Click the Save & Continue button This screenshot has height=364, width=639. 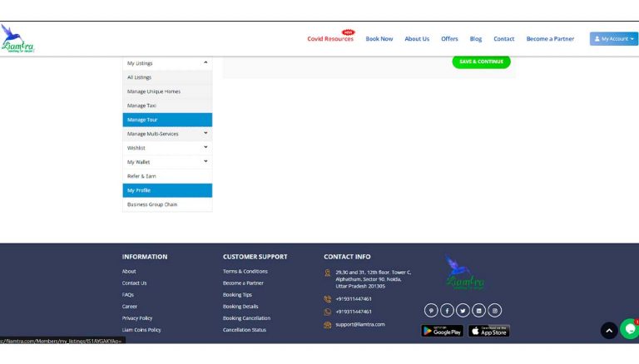pos(481,61)
